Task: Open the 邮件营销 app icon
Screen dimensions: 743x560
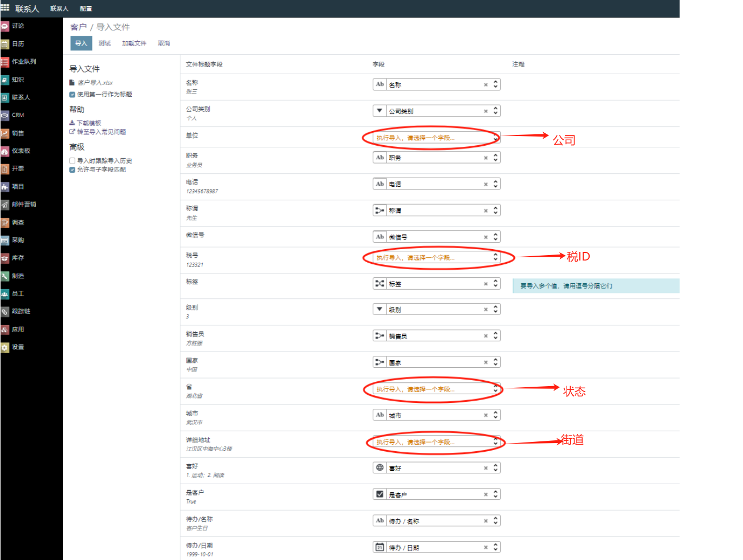Action: [5, 205]
